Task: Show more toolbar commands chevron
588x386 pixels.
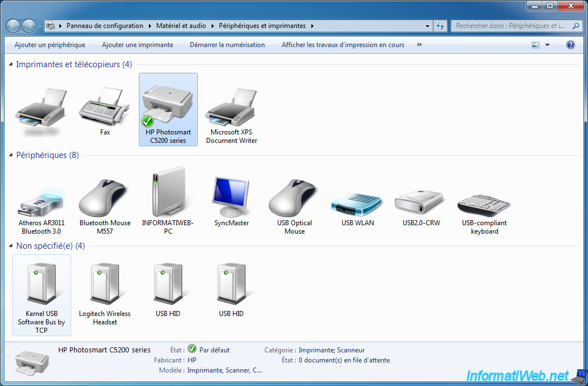Action: [419, 45]
